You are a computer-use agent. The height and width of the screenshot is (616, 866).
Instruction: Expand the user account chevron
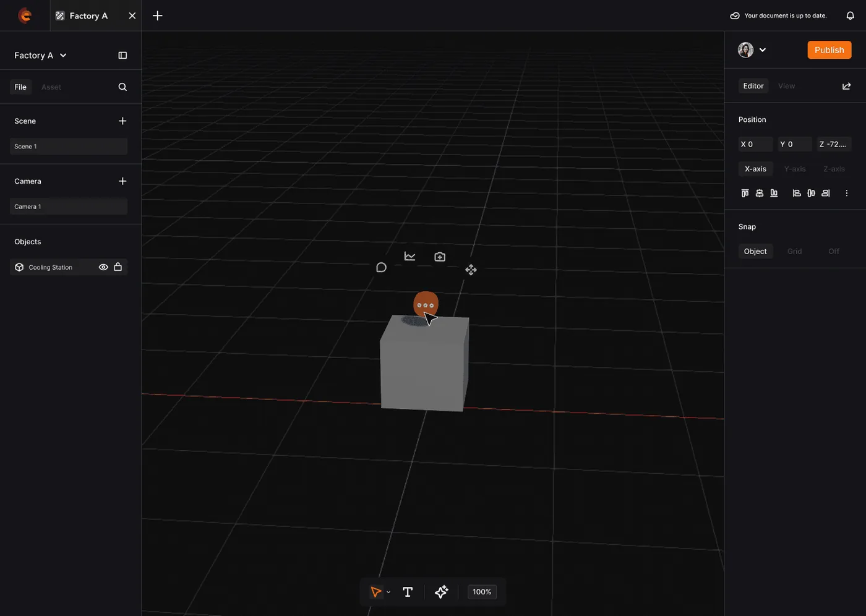point(763,50)
